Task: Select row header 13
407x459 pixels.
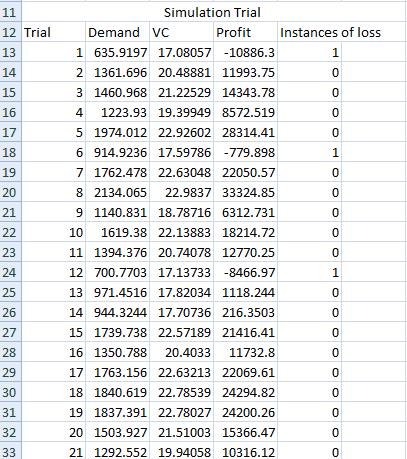Action: click(x=10, y=52)
